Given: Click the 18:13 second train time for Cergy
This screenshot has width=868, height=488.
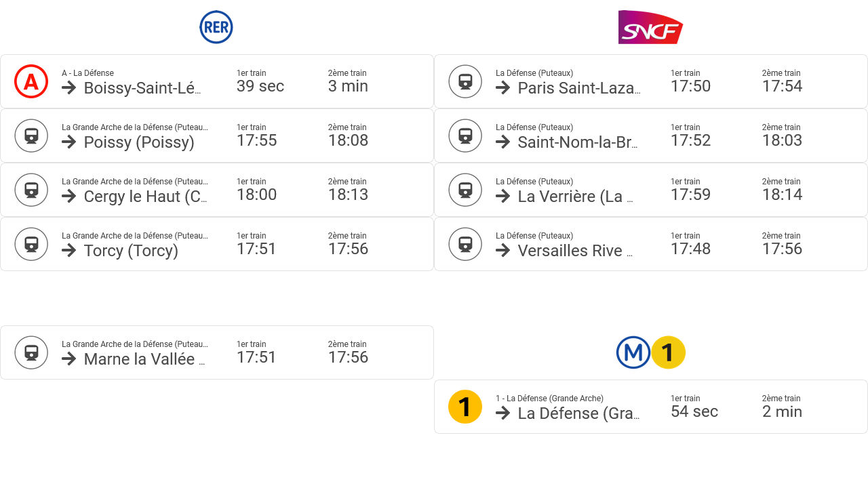Looking at the screenshot, I should [x=348, y=195].
